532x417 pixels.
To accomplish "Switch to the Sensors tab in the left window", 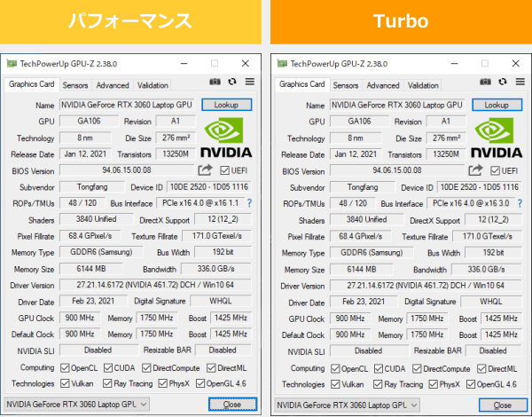I will pyautogui.click(x=75, y=85).
